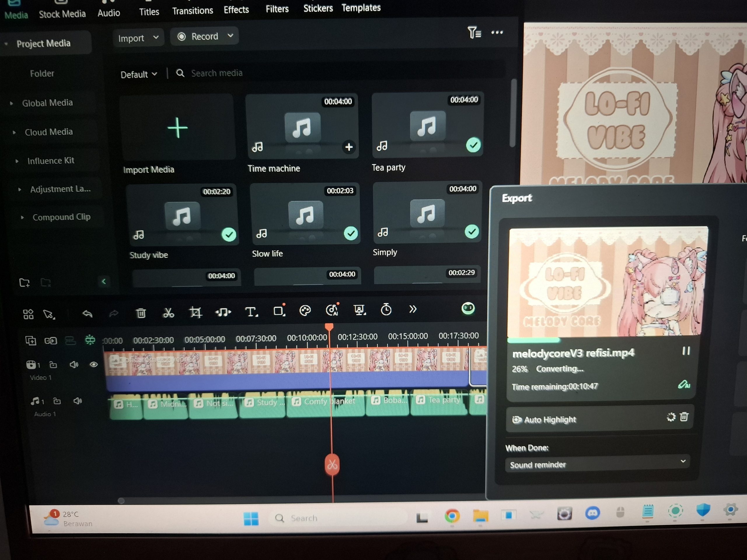Switch to the Transitions tab
Image resolution: width=747 pixels, height=560 pixels.
coord(193,11)
